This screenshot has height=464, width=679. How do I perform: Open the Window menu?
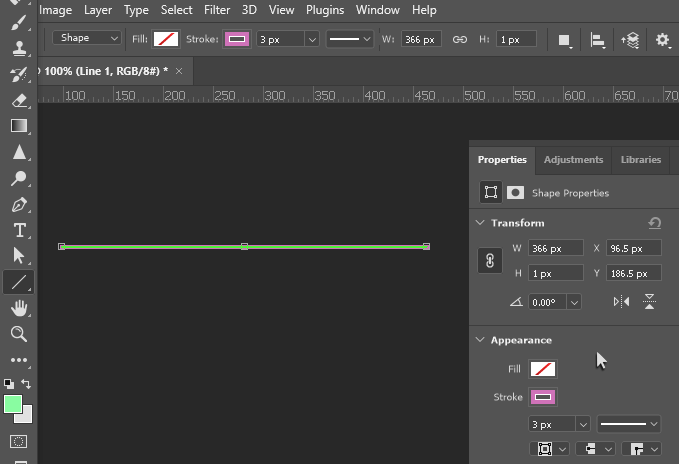point(378,10)
